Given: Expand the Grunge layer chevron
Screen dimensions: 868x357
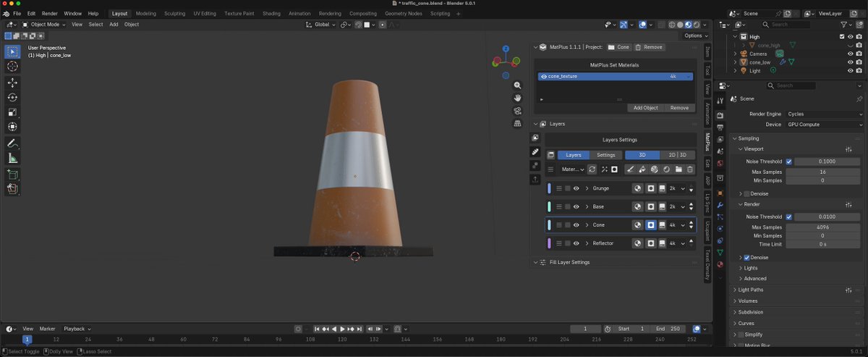Looking at the screenshot, I should click(x=587, y=188).
